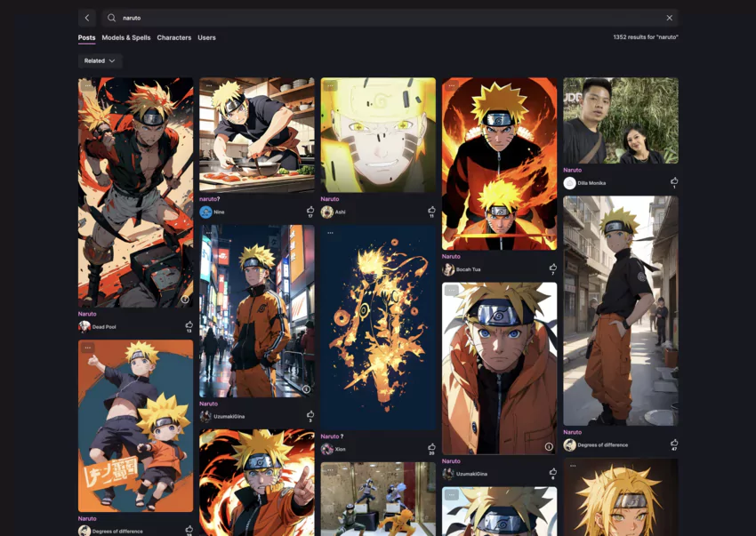
Task: Click the info icon on UzumakiGina's street photo
Action: pyautogui.click(x=306, y=389)
